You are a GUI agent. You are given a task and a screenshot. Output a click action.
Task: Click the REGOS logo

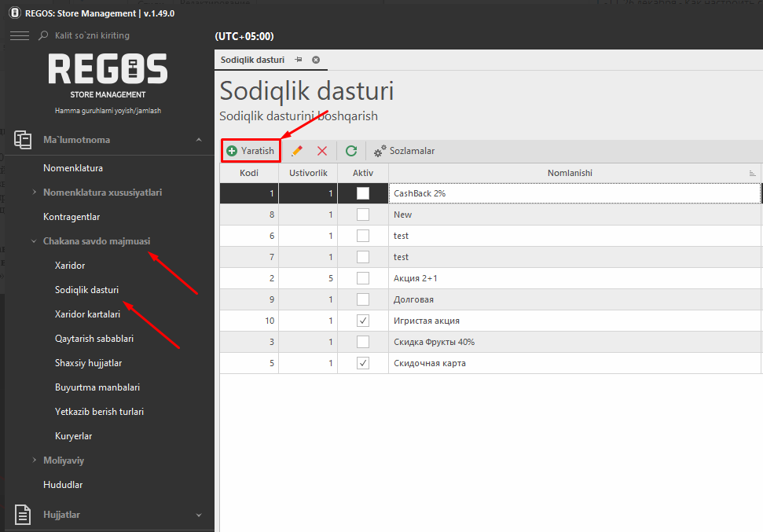[x=108, y=68]
